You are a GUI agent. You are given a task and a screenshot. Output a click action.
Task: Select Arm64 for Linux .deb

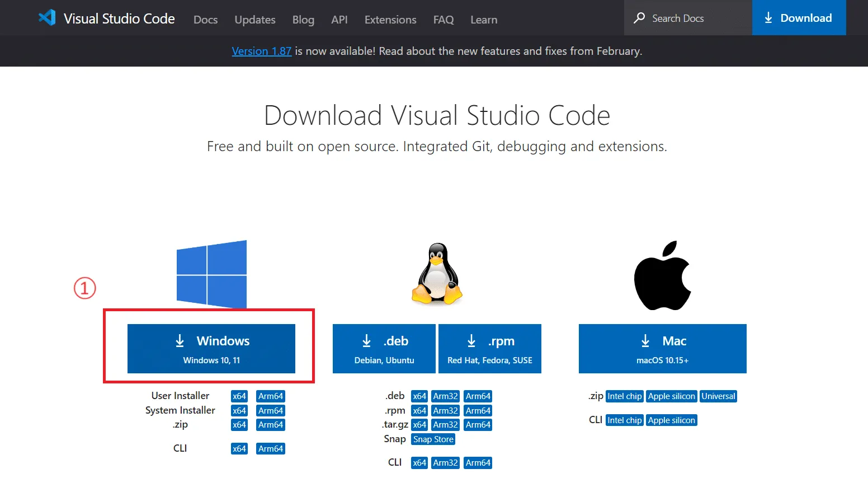coord(478,396)
